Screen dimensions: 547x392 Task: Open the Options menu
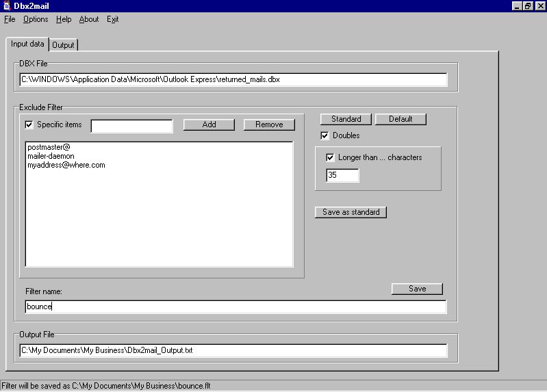pos(36,19)
